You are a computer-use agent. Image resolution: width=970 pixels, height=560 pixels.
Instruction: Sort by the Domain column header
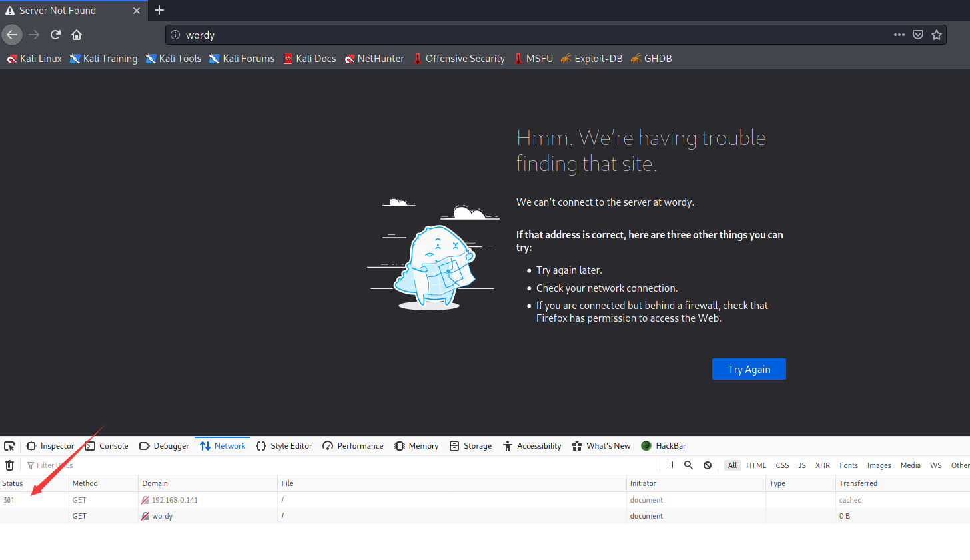[x=208, y=483]
